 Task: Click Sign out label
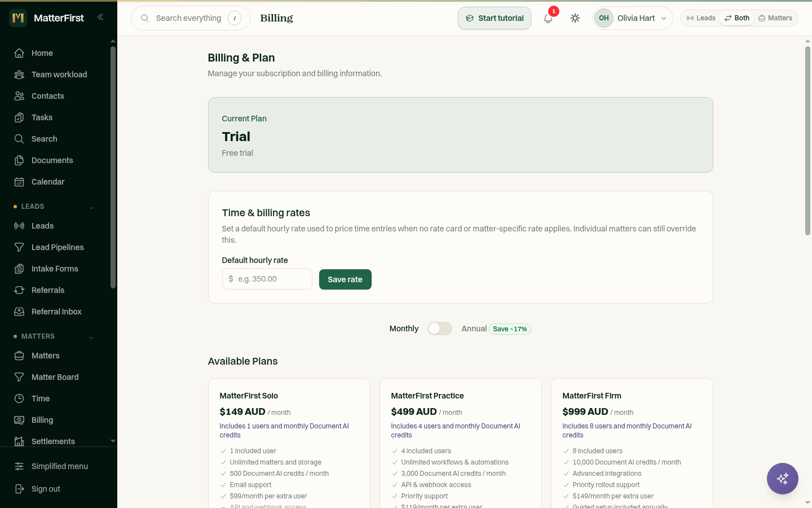pyautogui.click(x=46, y=489)
